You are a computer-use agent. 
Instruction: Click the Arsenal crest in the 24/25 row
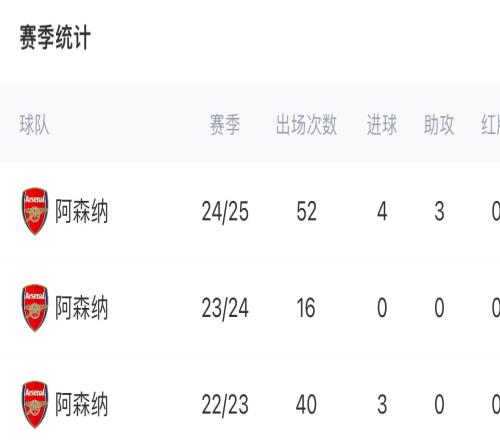click(x=35, y=211)
